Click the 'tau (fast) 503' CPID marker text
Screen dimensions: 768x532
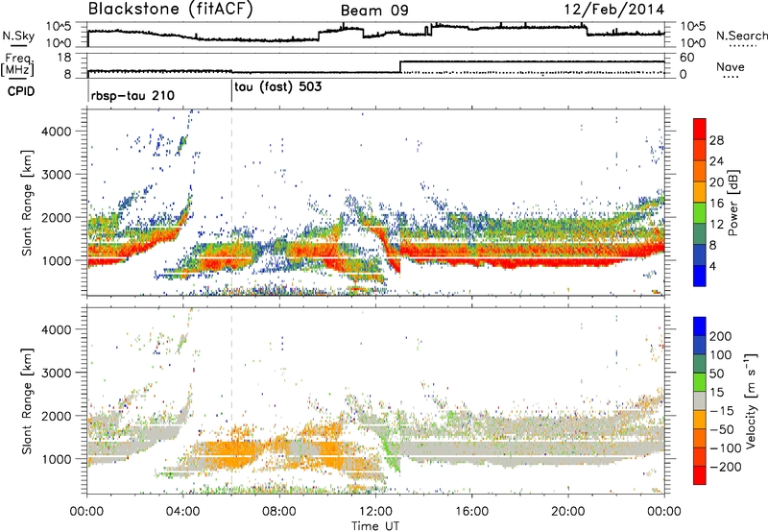point(278,87)
